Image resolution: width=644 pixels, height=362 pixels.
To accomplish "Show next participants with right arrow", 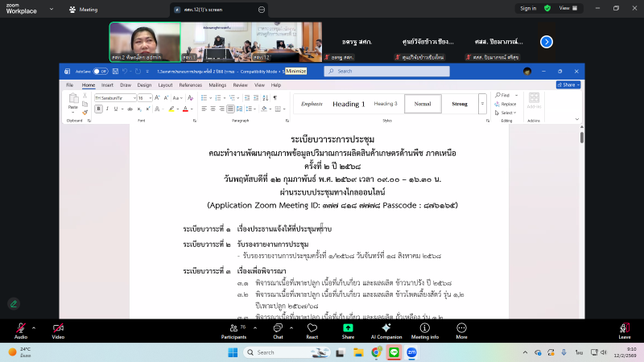I will tap(547, 42).
